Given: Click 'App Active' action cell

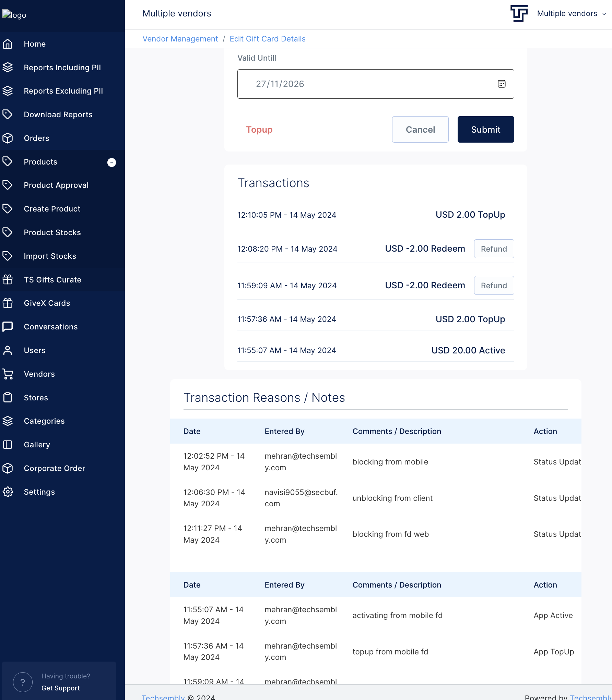Looking at the screenshot, I should point(553,615).
